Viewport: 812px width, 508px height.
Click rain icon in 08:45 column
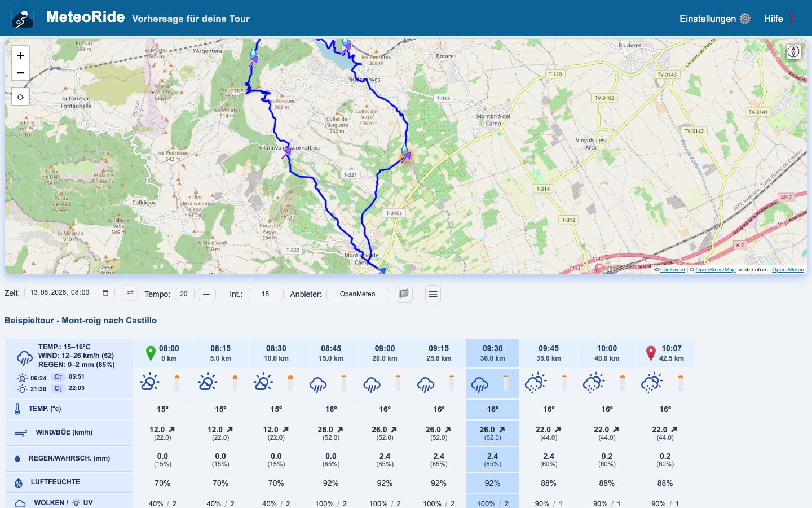coord(318,384)
